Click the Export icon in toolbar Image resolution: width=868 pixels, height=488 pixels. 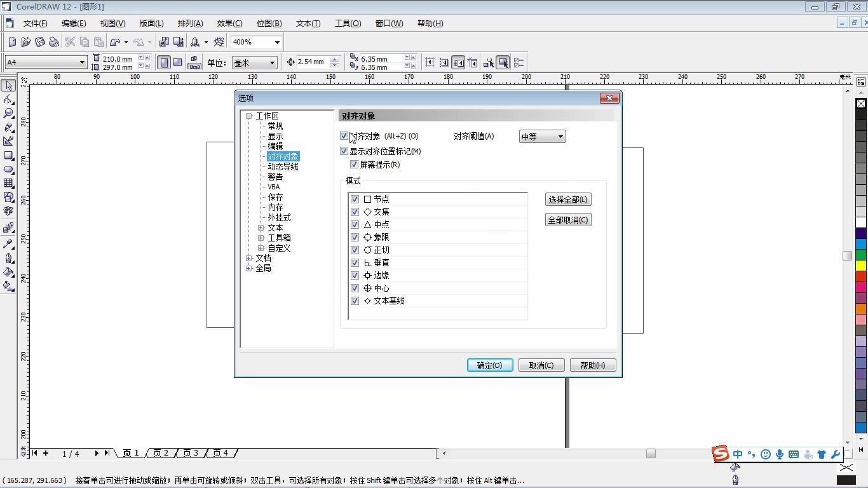click(178, 42)
